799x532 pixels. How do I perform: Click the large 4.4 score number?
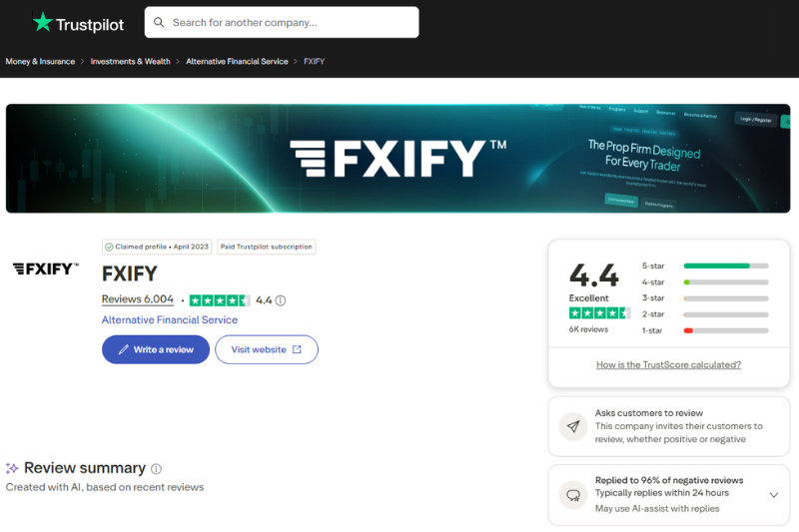click(x=594, y=275)
